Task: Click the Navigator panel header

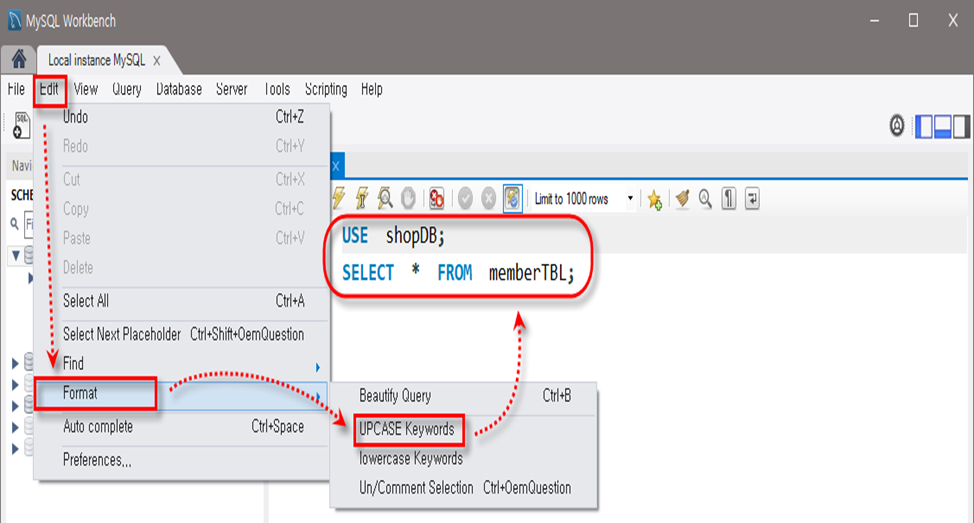Action: point(21,166)
